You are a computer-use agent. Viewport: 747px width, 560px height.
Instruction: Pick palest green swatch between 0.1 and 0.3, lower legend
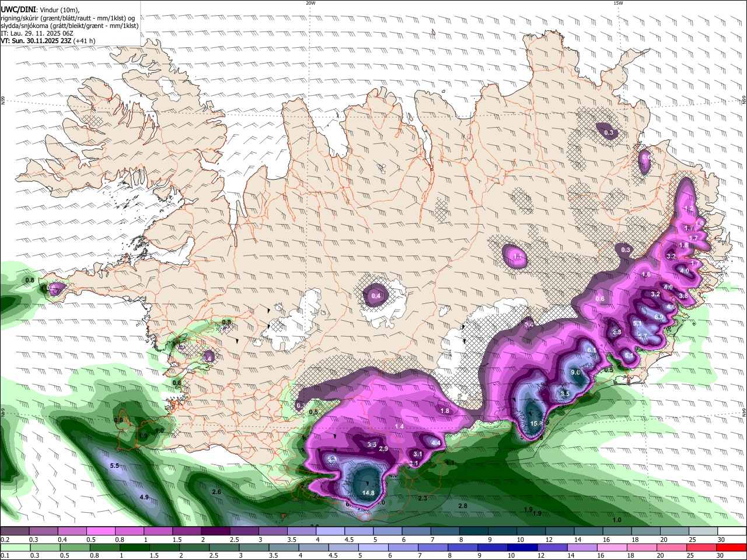(15, 547)
